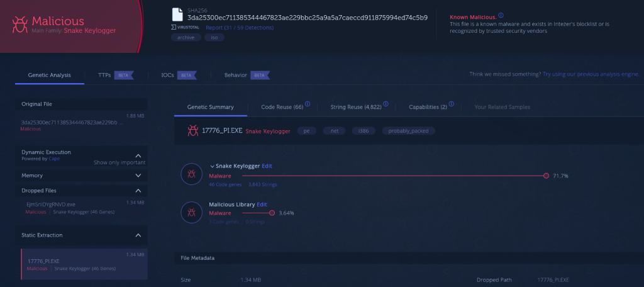Click the archive tag
Image resolution: width=644 pixels, height=287 pixels.
tap(186, 37)
